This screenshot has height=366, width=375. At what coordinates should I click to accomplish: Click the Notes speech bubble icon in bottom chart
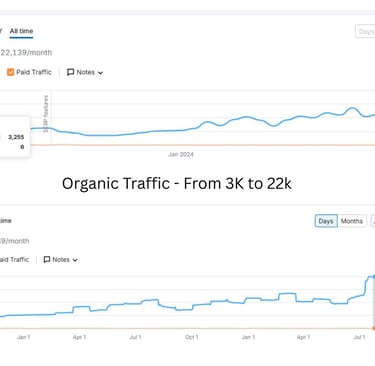click(47, 260)
